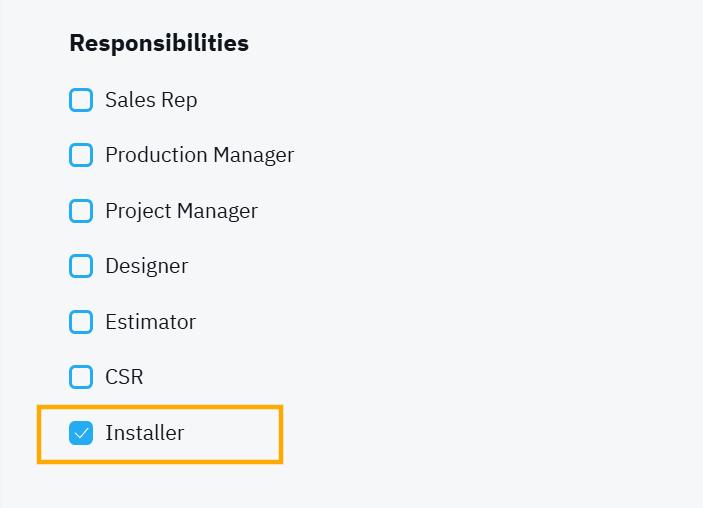Screen dimensions: 703x508
Task: Click the empty box icon beside CSR
Action: click(x=81, y=377)
